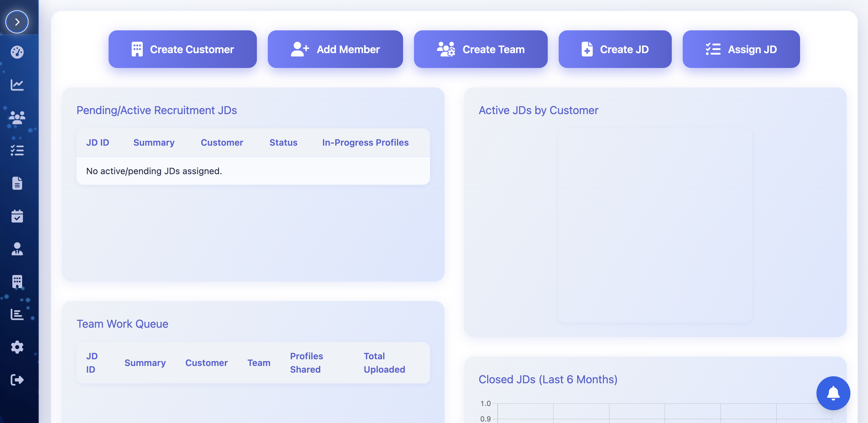Open the settings gear sidebar icon

(17, 347)
